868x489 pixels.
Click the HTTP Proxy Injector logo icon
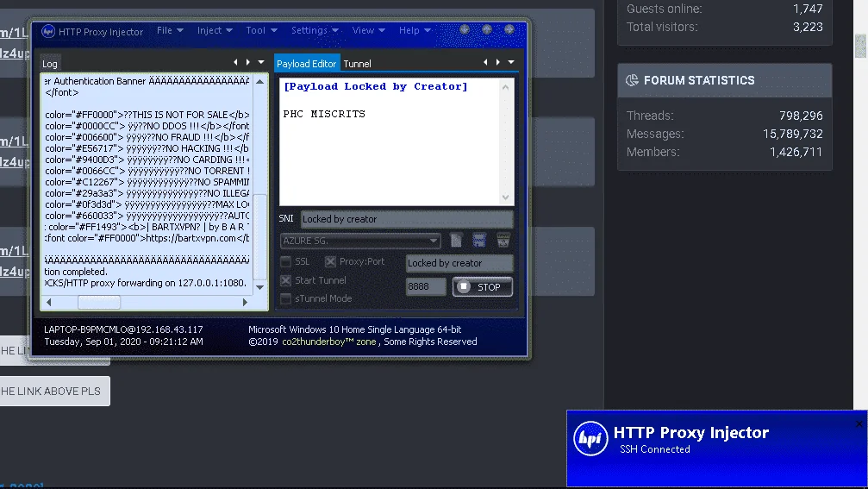click(48, 32)
